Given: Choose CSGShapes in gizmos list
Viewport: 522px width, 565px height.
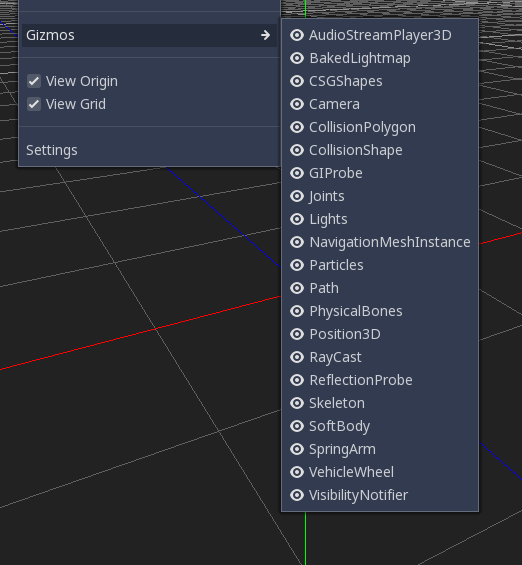Looking at the screenshot, I should 346,81.
